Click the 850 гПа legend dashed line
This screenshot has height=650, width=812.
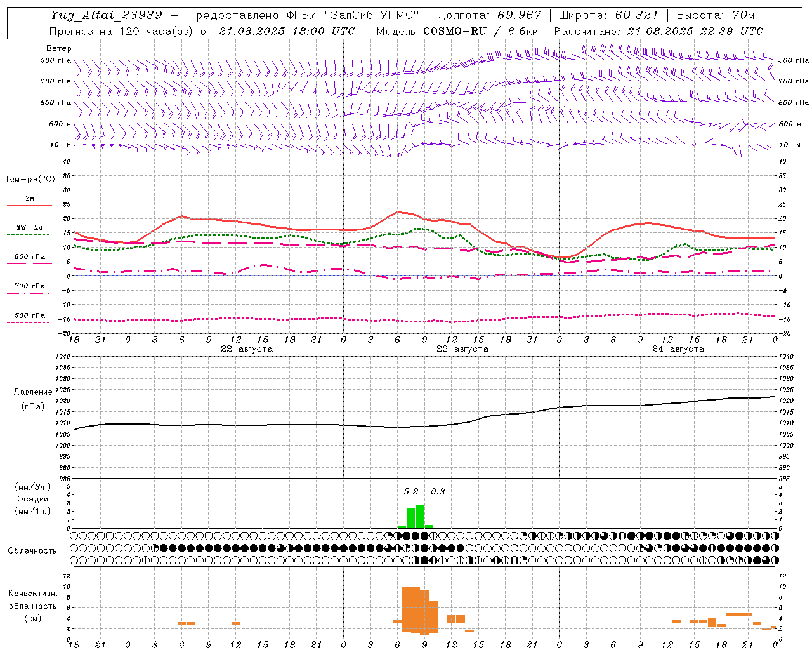[29, 263]
